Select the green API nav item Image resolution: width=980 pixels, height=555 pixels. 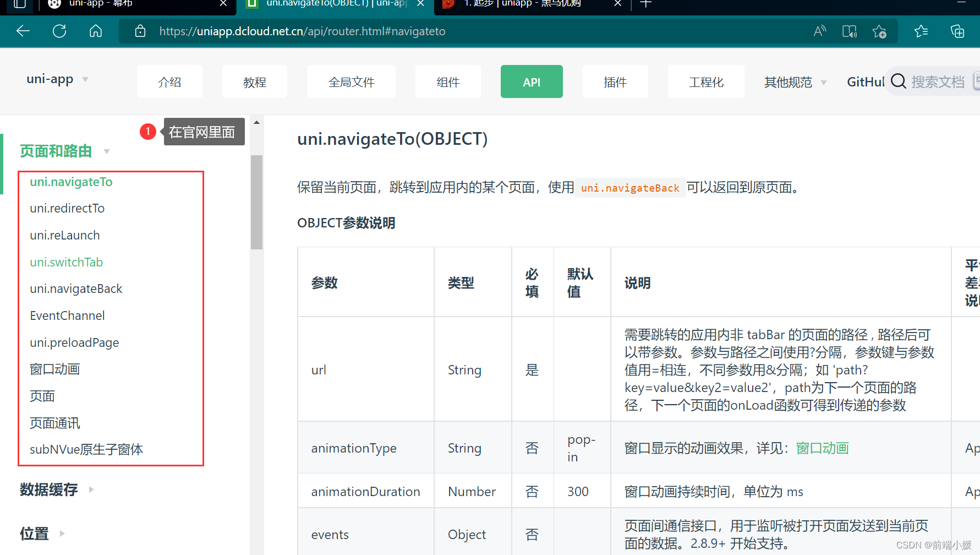[532, 81]
